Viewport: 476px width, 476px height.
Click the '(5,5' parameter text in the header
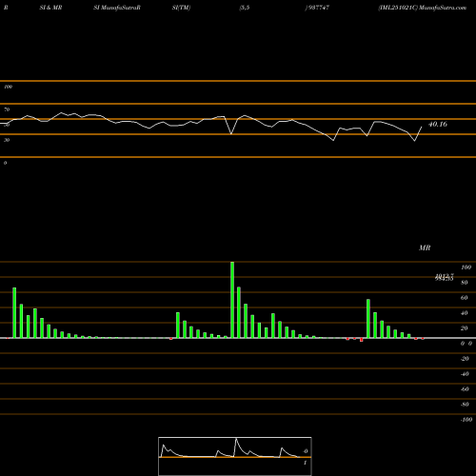245,8
